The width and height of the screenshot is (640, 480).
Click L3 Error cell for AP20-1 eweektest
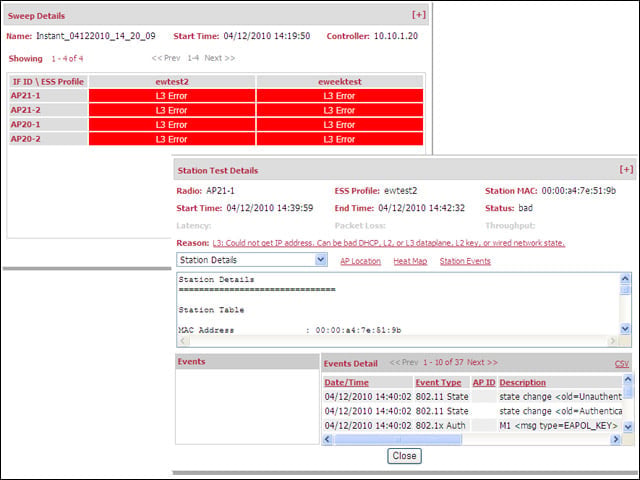point(340,124)
